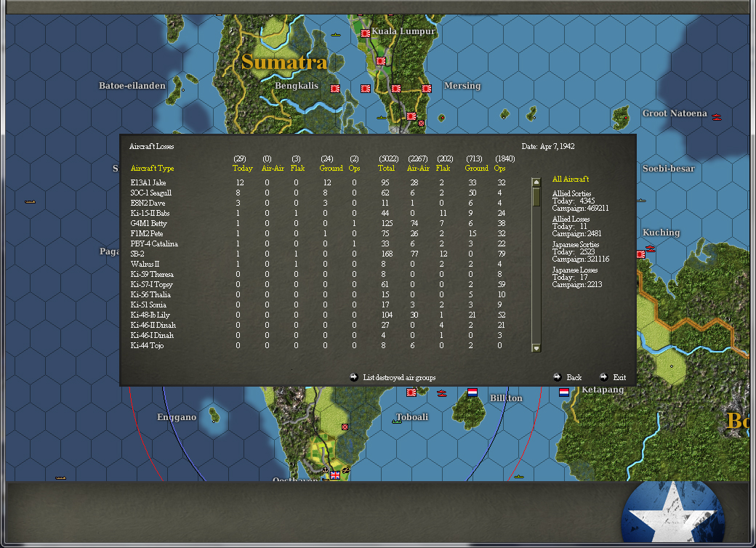Click the arrow icon next to Back
Image resolution: width=756 pixels, height=548 pixels.
tap(556, 376)
